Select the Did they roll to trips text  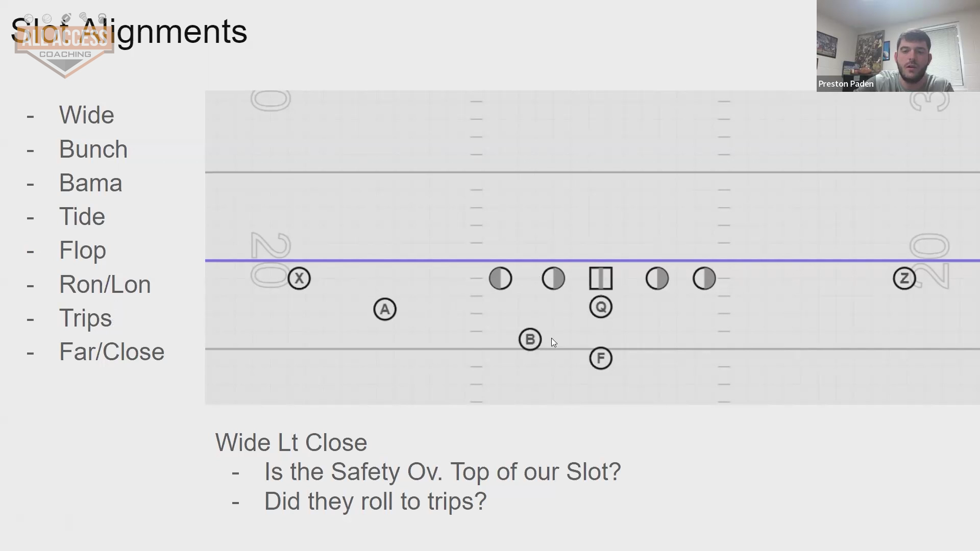[375, 502]
